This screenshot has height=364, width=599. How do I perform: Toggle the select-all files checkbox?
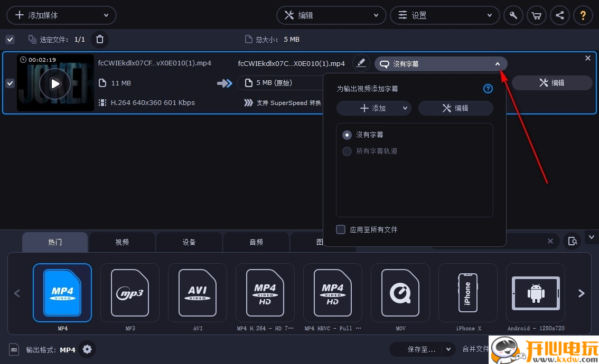pos(10,39)
